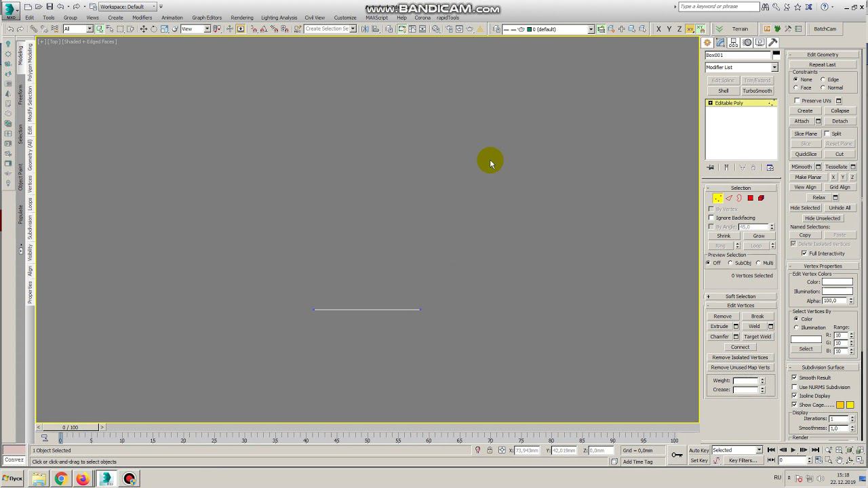
Task: Uncheck Full Interactivity
Action: 804,253
